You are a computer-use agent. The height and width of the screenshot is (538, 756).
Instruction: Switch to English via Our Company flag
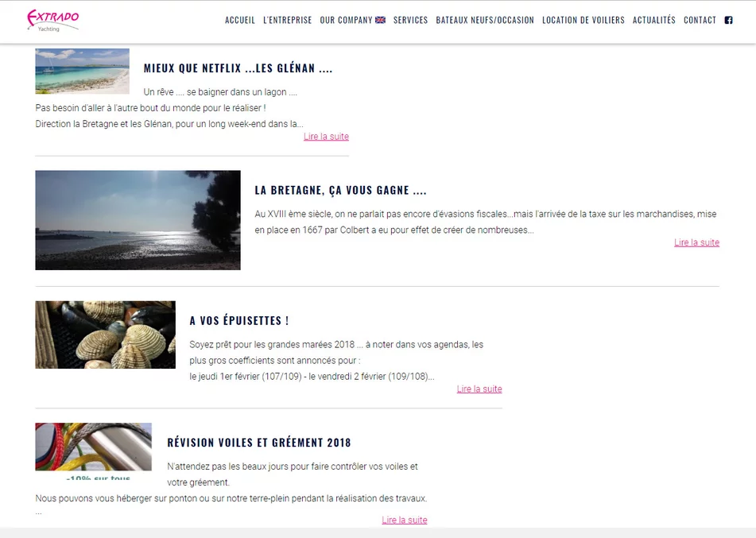pyautogui.click(x=380, y=20)
